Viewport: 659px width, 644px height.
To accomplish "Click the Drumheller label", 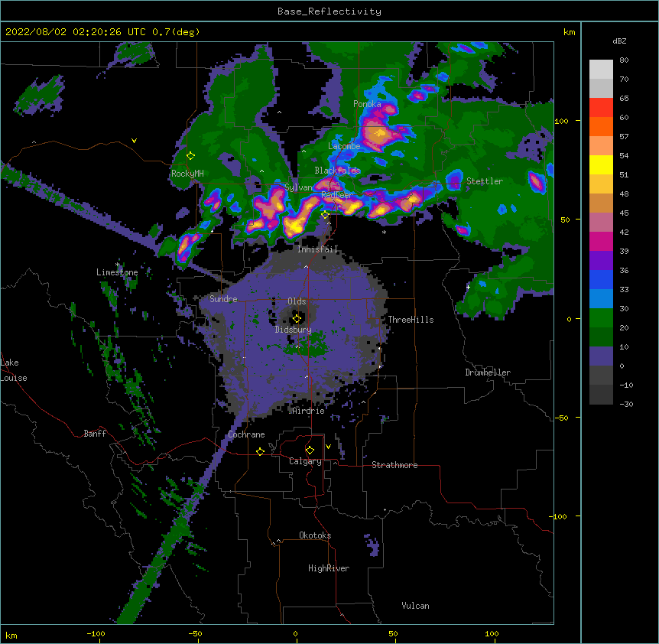I will point(488,372).
